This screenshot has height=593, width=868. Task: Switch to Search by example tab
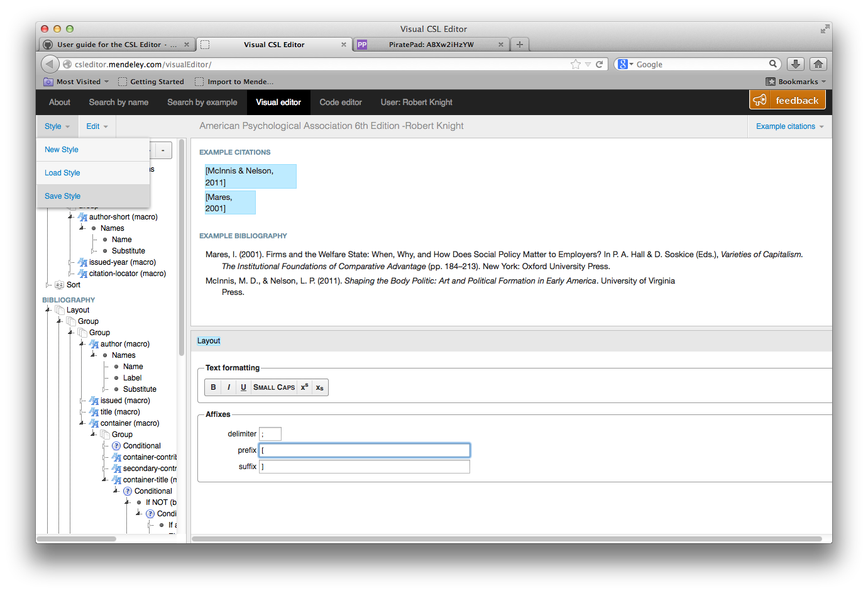click(202, 103)
